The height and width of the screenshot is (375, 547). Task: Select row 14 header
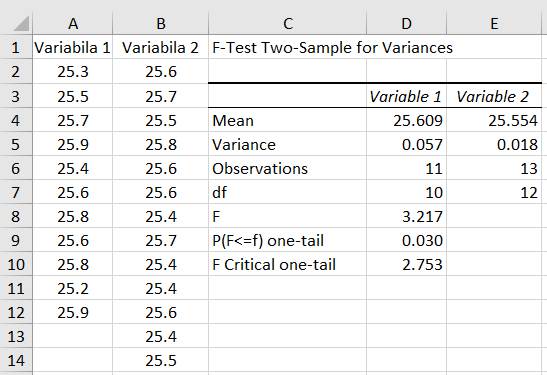[x=16, y=360]
